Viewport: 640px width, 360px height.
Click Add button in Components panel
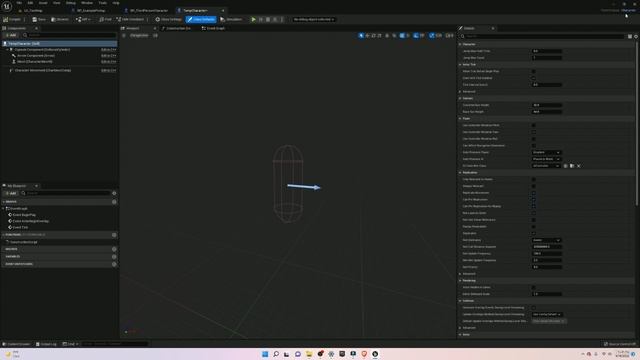tap(10, 36)
